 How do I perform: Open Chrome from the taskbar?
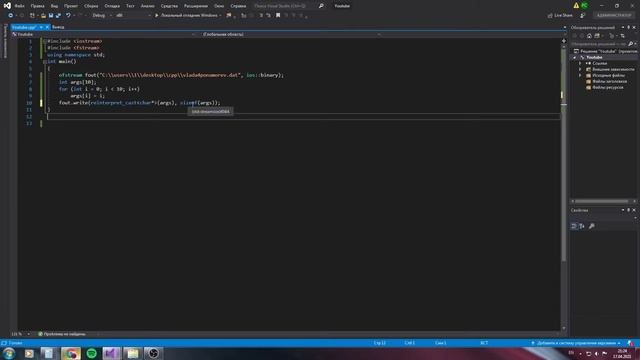pyautogui.click(x=71, y=353)
